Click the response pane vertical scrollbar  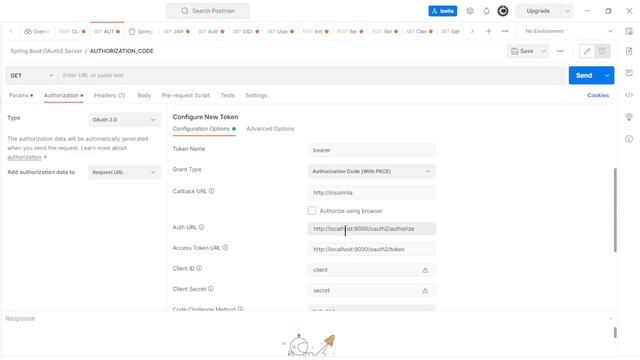pos(615,332)
